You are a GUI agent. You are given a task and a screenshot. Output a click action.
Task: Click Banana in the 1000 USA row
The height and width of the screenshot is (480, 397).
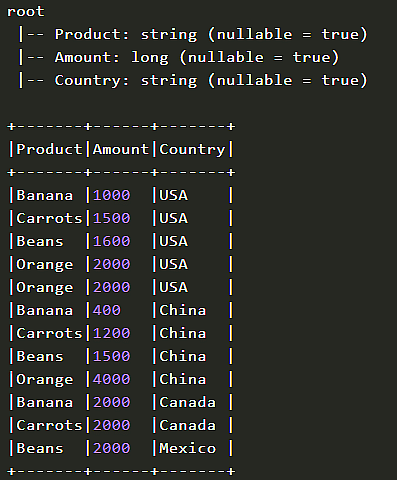[x=45, y=195]
